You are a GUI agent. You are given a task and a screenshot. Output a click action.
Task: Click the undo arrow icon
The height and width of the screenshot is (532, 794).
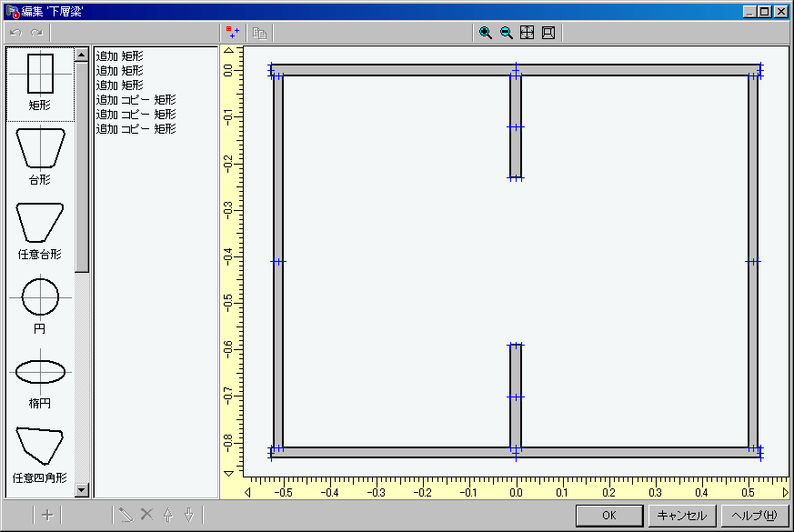click(15, 33)
